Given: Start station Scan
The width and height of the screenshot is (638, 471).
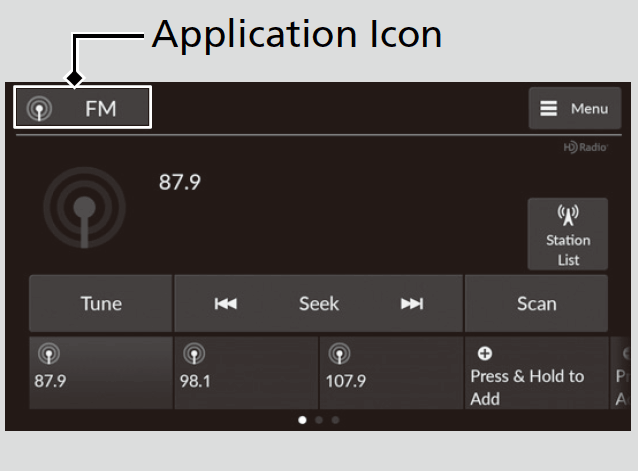Looking at the screenshot, I should [536, 303].
